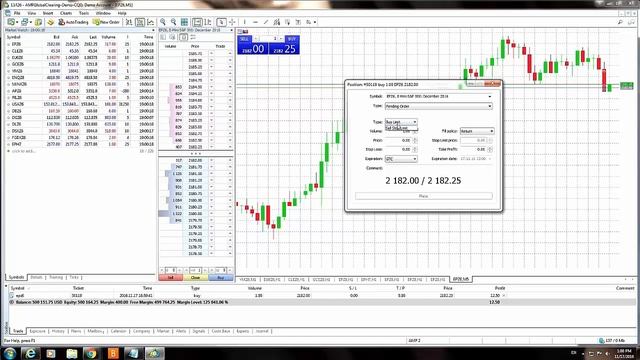Screen dimensions: 640x360
Task: Select the vertical line drawing tool
Action: [244, 22]
